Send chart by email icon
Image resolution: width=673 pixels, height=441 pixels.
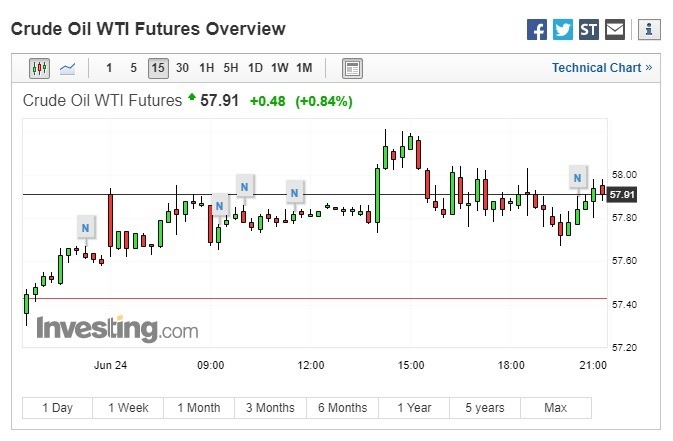[x=615, y=30]
